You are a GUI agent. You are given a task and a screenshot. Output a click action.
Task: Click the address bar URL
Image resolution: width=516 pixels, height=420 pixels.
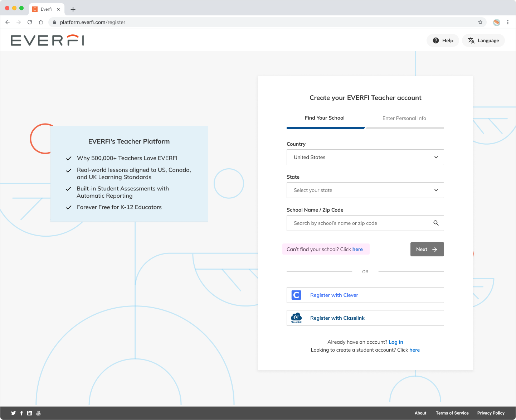[x=93, y=22]
